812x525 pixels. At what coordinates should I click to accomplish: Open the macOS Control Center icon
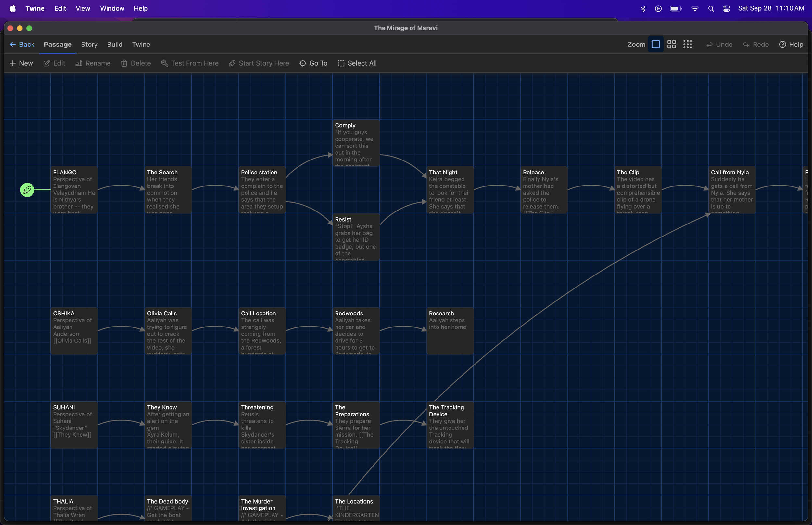tap(726, 8)
